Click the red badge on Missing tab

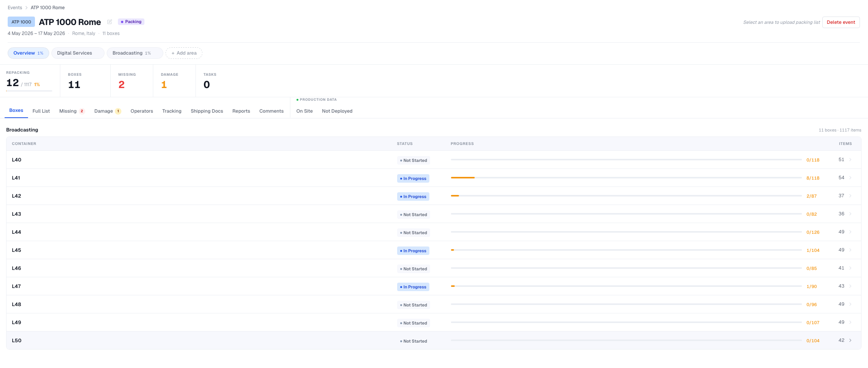pos(82,111)
